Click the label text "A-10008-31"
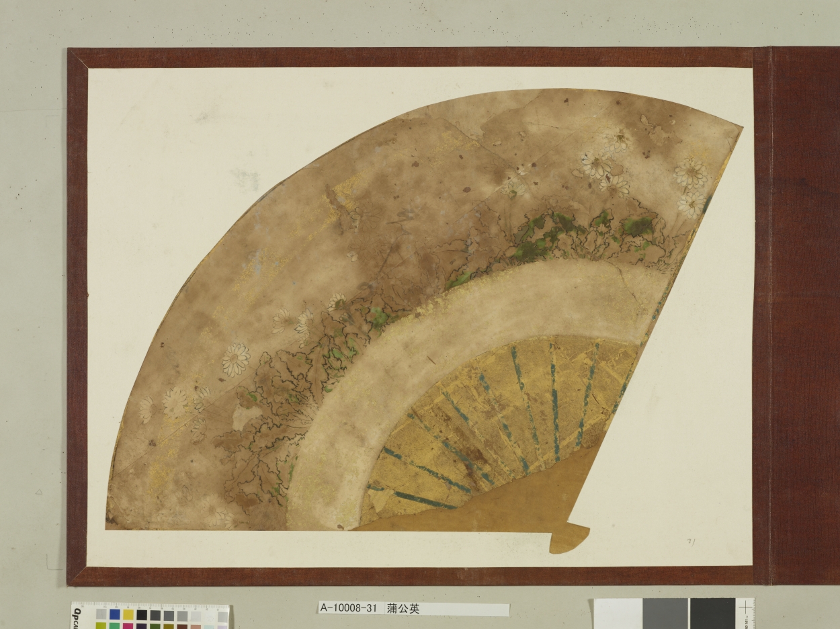The width and height of the screenshot is (840, 629). pos(349,609)
